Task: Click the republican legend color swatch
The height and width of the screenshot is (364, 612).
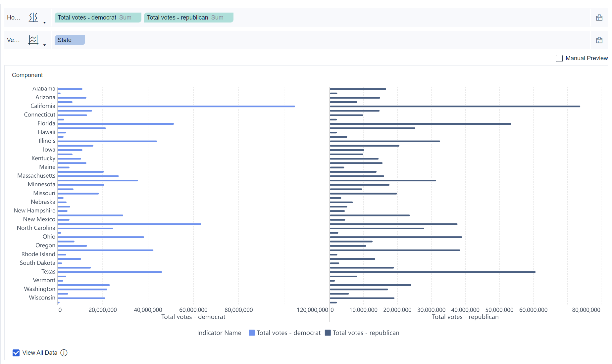Action: [x=328, y=333]
